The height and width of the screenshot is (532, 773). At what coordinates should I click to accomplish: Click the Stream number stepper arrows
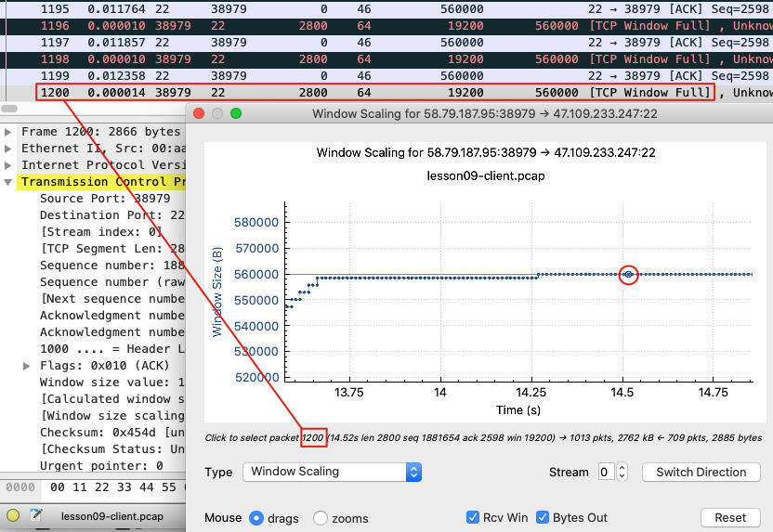point(622,472)
